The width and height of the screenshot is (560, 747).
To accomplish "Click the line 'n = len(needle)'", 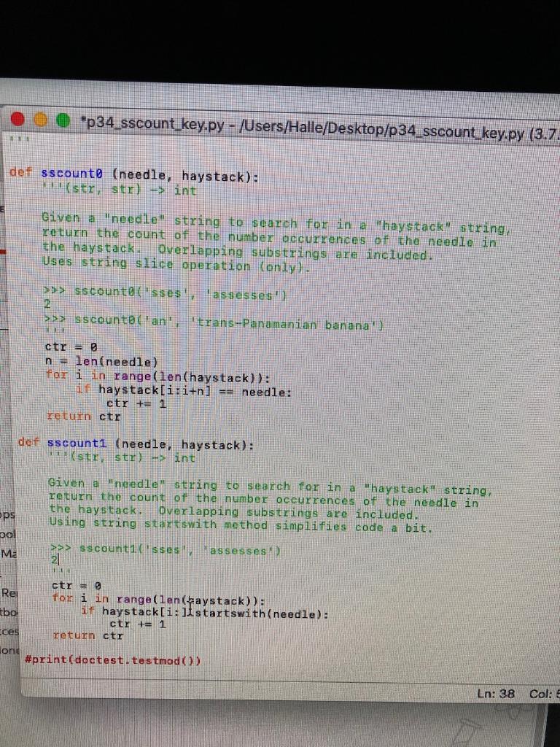I will [101, 361].
